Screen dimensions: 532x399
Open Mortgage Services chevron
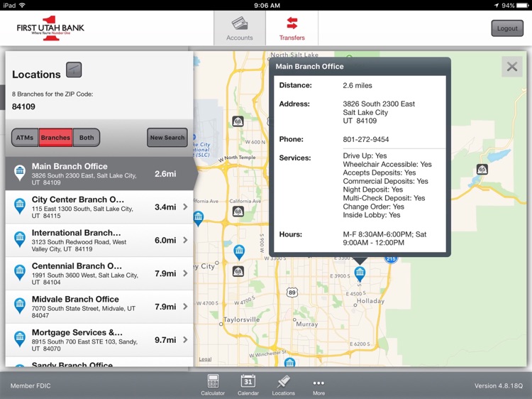[185, 339]
